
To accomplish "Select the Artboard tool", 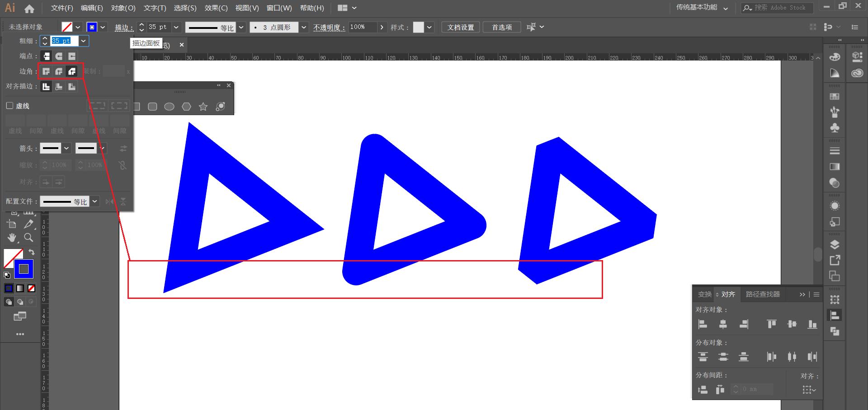I will pos(12,224).
